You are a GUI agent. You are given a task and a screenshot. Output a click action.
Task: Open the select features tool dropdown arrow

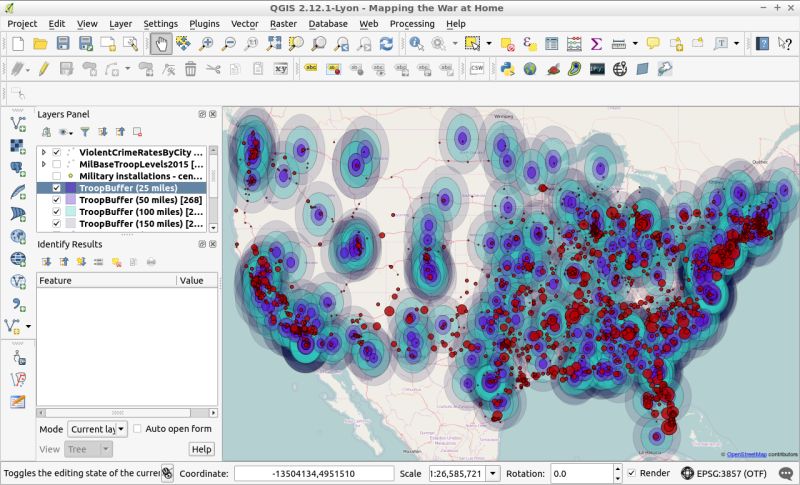(x=489, y=44)
